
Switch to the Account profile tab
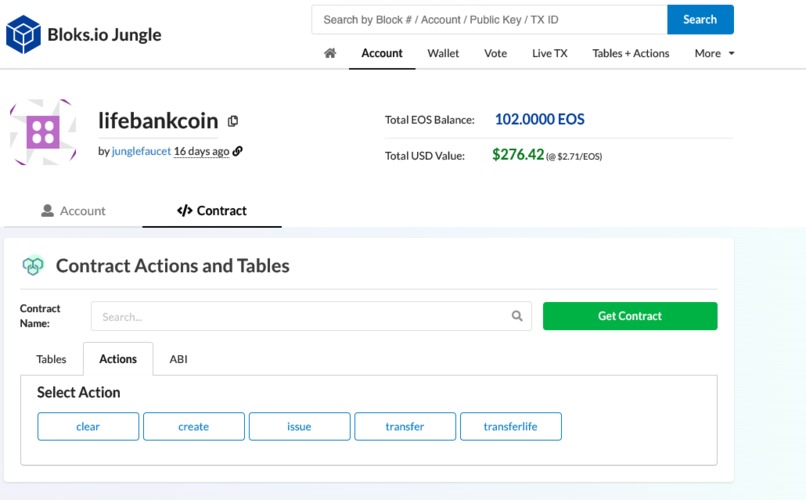coord(73,211)
